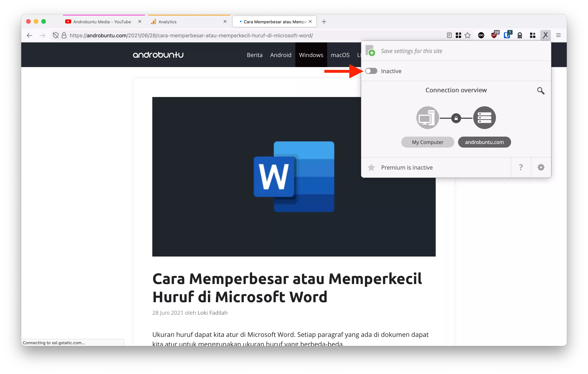Bookmark this page with the star icon

click(468, 35)
